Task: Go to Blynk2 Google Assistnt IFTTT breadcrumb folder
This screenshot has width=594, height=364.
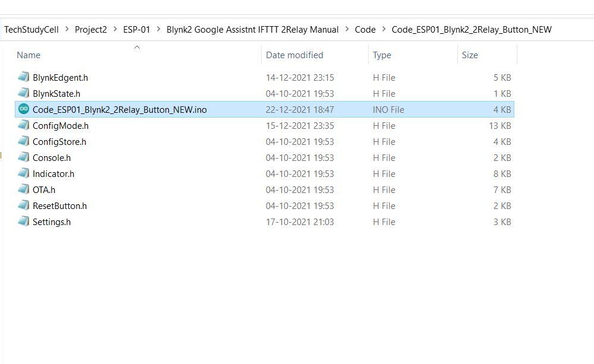Action: [252, 29]
